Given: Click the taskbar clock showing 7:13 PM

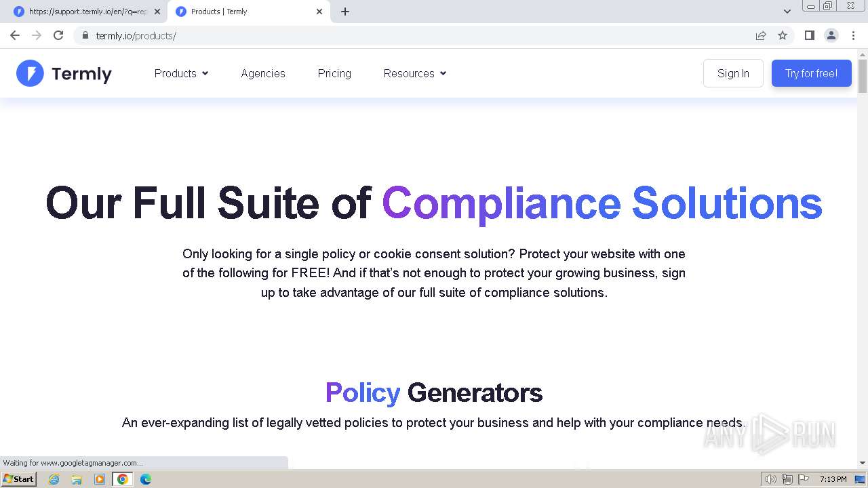Looking at the screenshot, I should 833,479.
